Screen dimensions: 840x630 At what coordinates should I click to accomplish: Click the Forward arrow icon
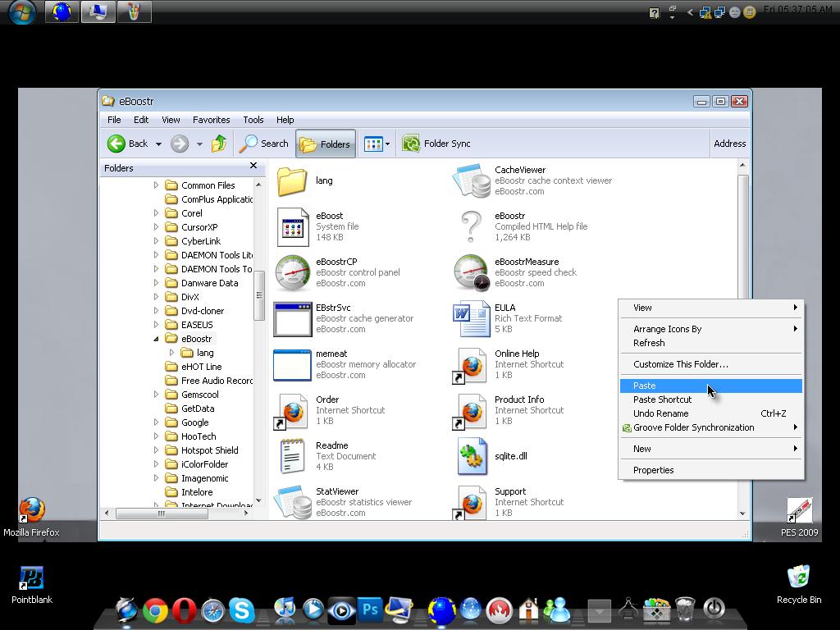tap(180, 144)
